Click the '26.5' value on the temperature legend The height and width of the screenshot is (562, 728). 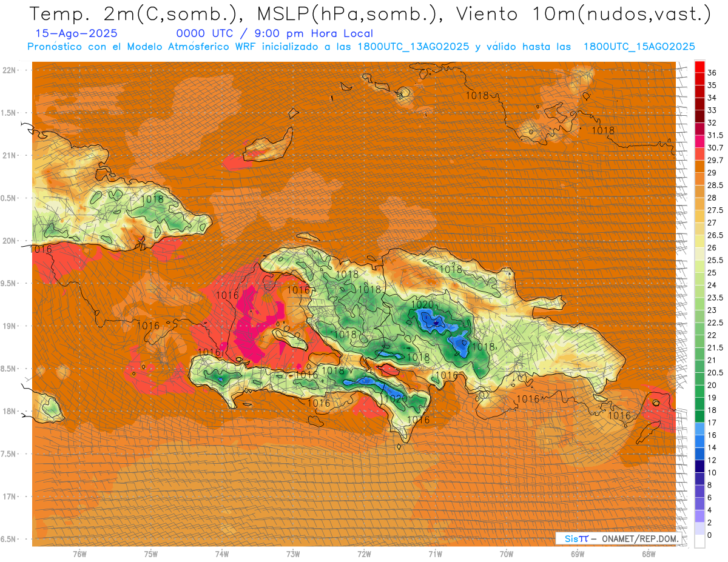click(715, 235)
